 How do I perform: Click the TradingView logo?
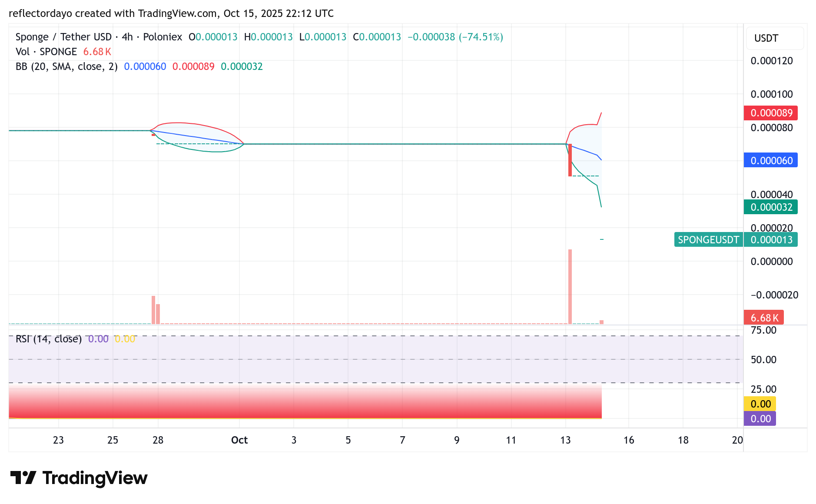coord(79,478)
